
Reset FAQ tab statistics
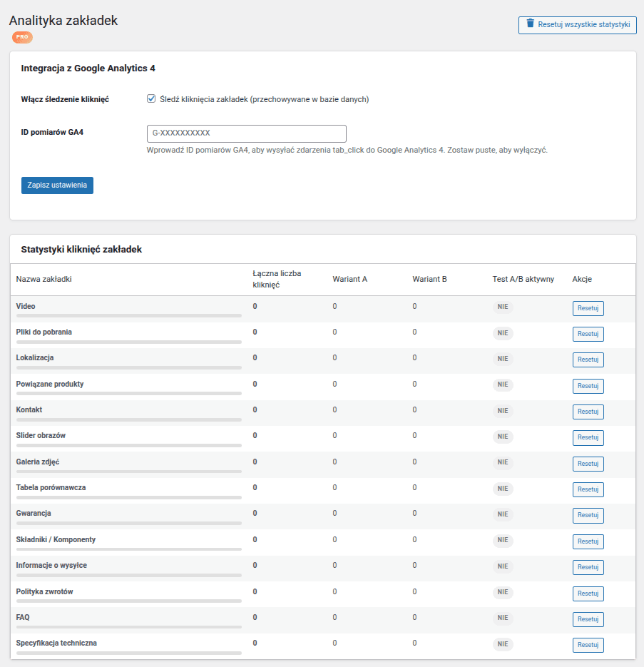tap(588, 619)
